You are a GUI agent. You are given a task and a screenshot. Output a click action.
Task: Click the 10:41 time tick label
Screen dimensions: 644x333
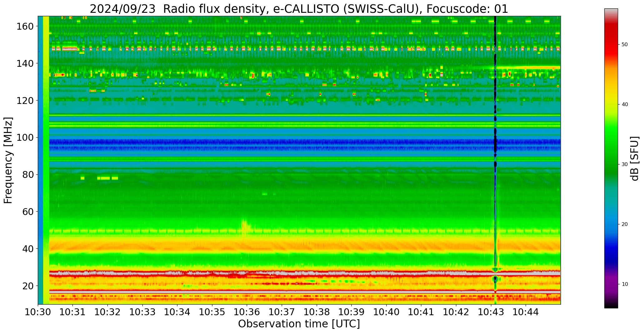421,312
